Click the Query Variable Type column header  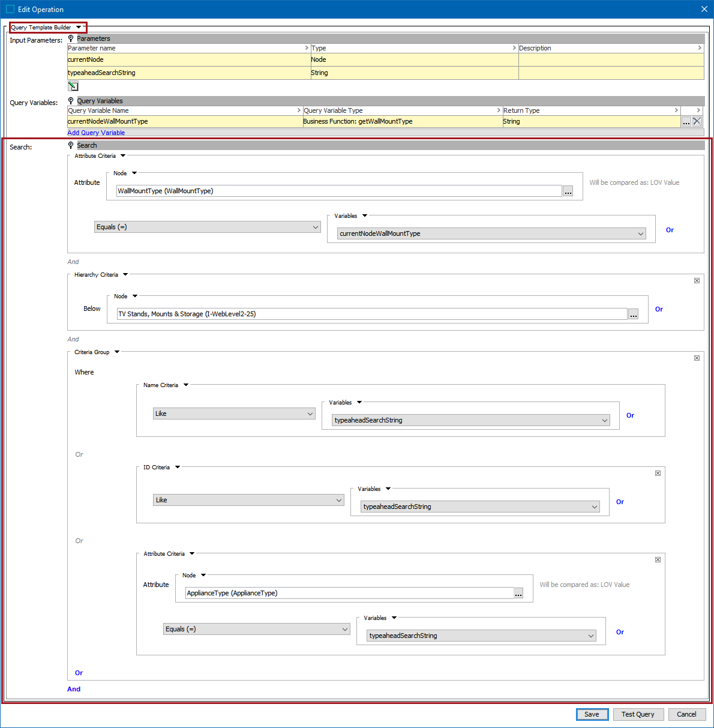tap(402, 110)
